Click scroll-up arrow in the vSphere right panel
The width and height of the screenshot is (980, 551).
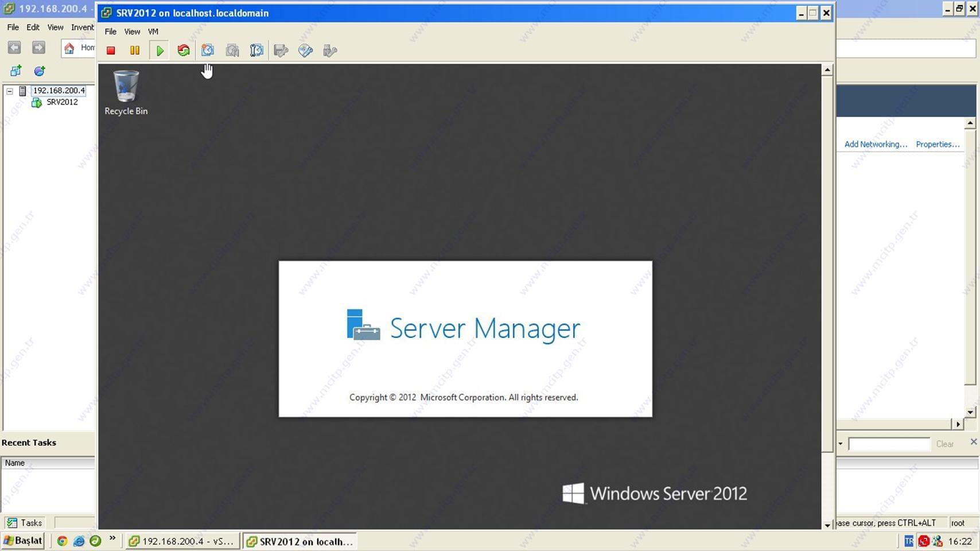coord(970,123)
